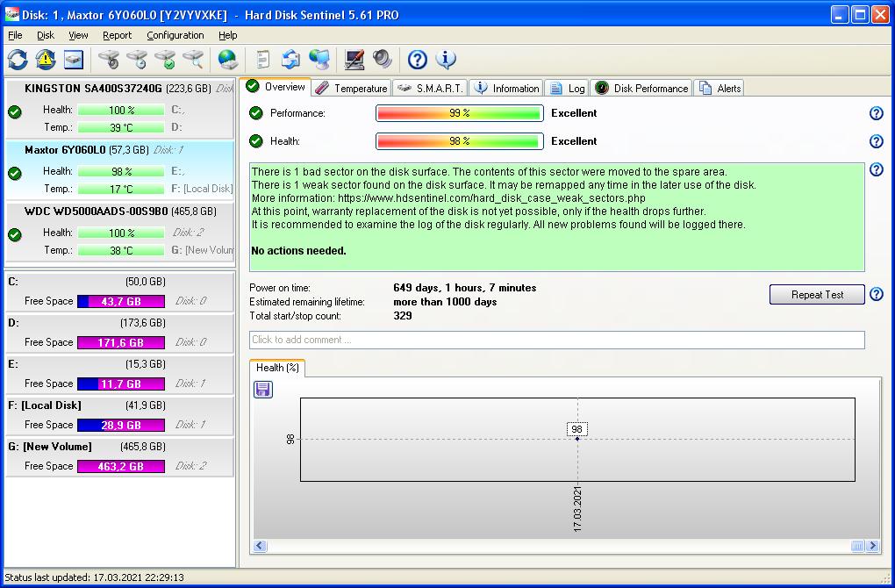Screen dimensions: 895x588
Task: Switch to the Alerts tab
Action: tap(720, 88)
